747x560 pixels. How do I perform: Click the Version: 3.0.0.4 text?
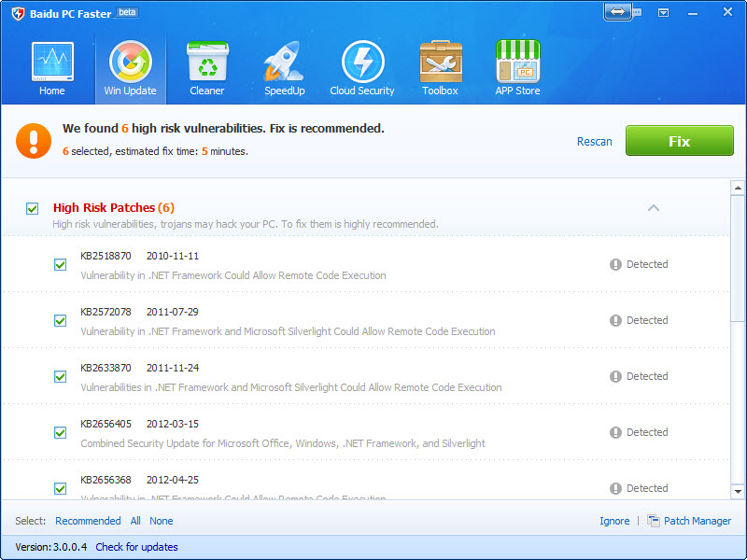click(x=51, y=547)
